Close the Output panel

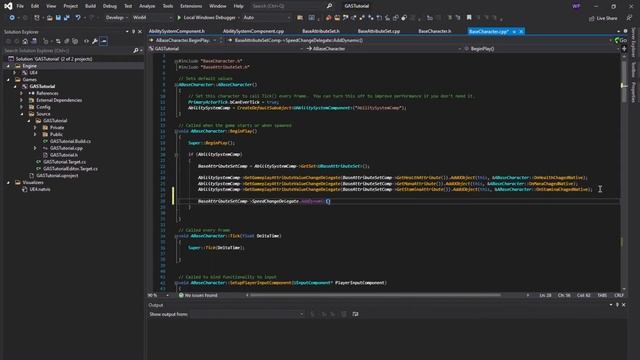pyautogui.click(x=624, y=305)
